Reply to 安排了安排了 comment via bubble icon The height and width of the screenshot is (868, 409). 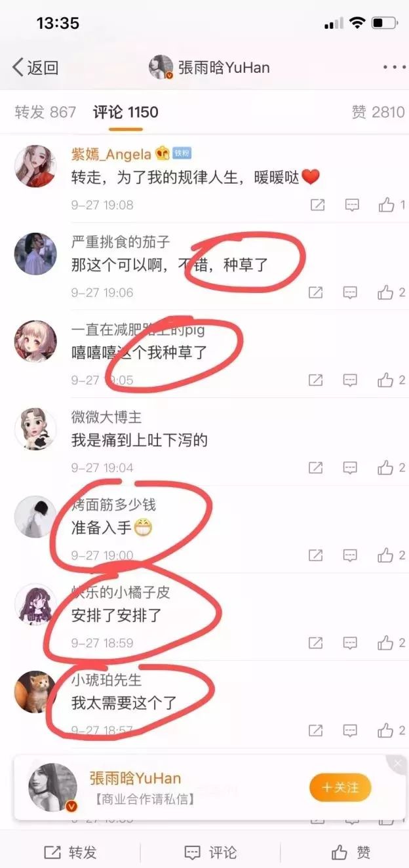(351, 643)
